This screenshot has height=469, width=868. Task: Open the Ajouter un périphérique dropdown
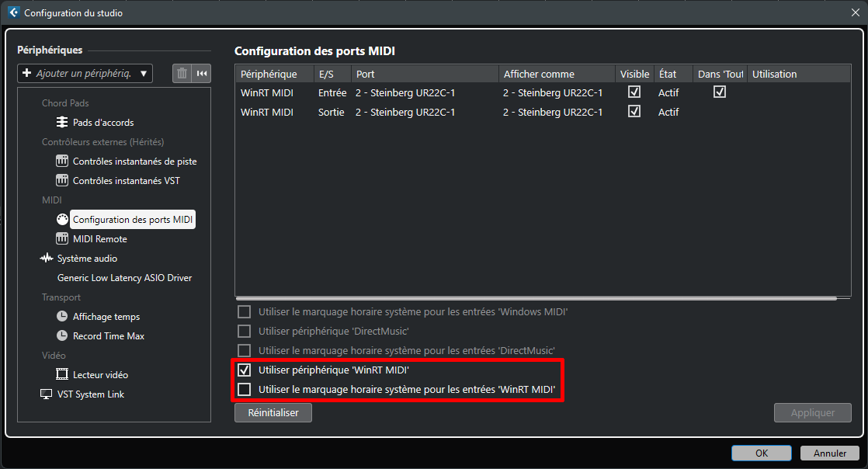(85, 73)
